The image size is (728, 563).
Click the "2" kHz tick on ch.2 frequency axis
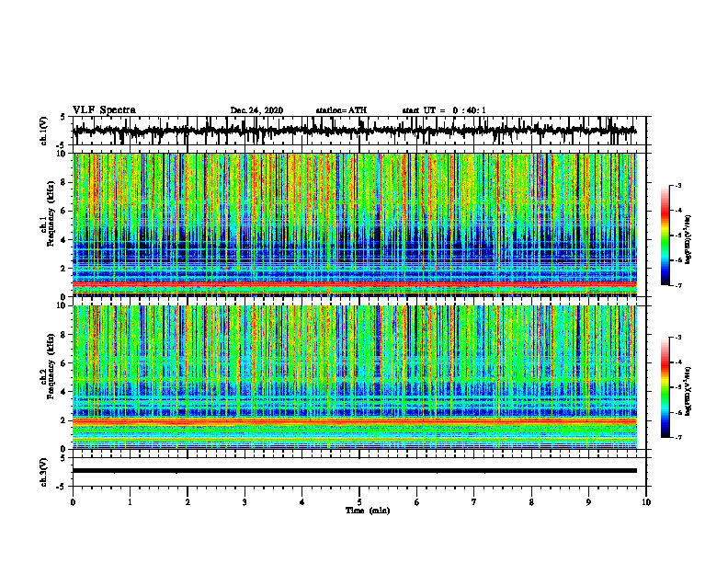64,420
